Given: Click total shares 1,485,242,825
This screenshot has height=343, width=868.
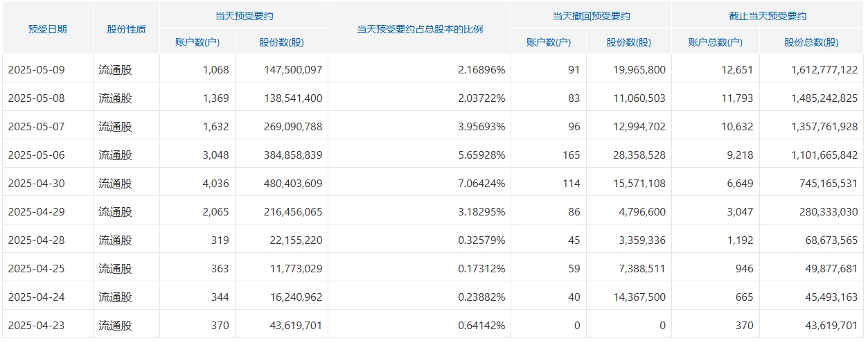Looking at the screenshot, I should (x=824, y=98).
